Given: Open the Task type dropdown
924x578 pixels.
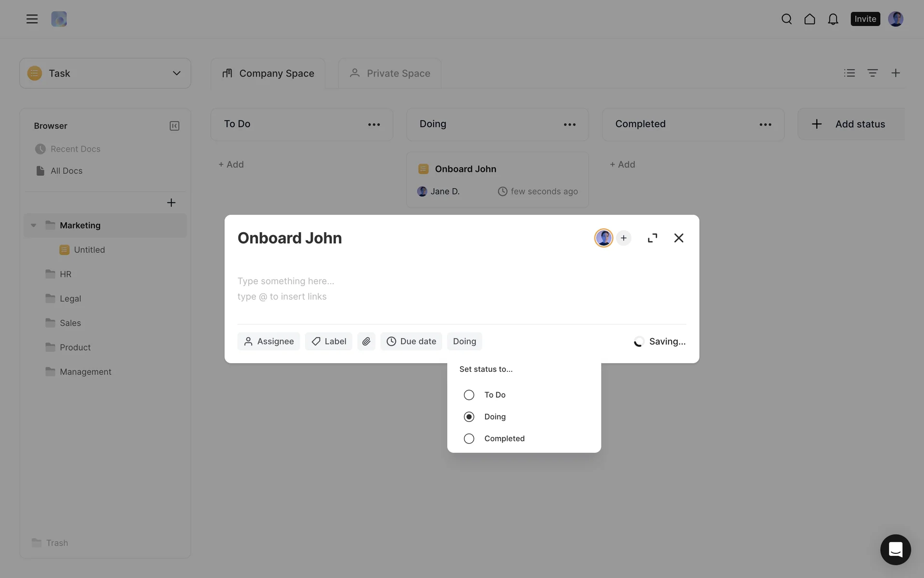Looking at the screenshot, I should (x=105, y=73).
